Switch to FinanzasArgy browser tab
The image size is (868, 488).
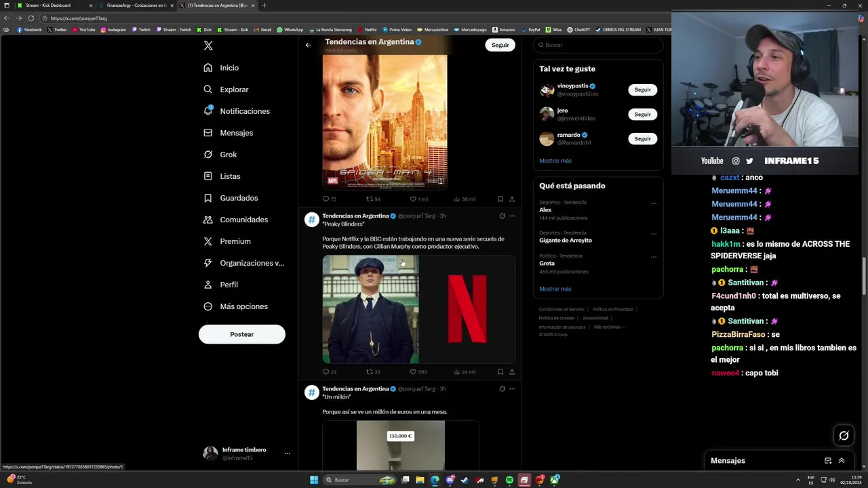coord(136,5)
